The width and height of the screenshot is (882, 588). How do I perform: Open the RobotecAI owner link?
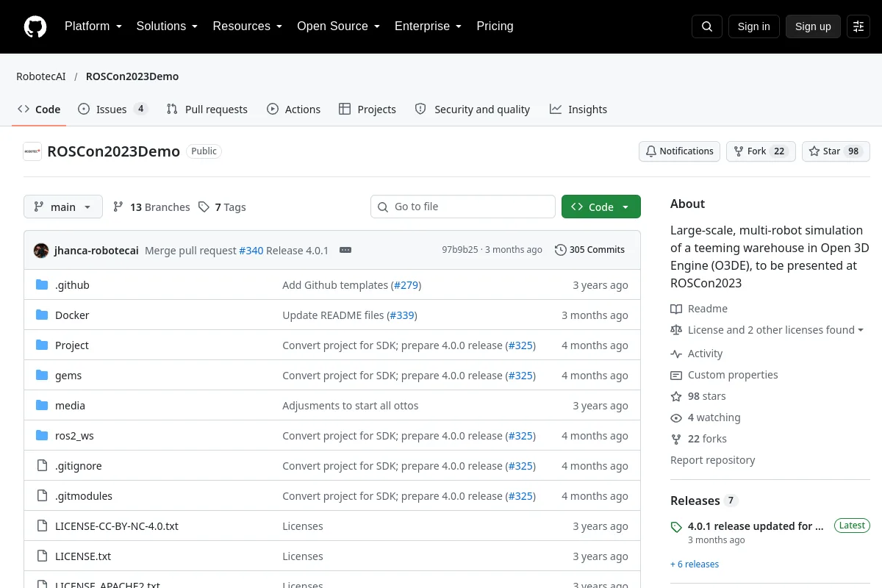click(x=41, y=76)
